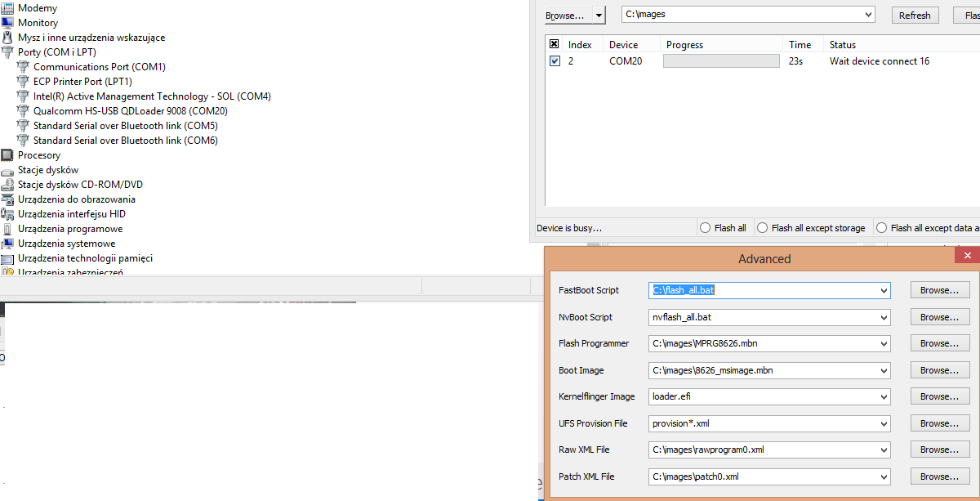Uncheck the COM20 device row checkbox
This screenshot has width=980, height=501.
coord(555,61)
